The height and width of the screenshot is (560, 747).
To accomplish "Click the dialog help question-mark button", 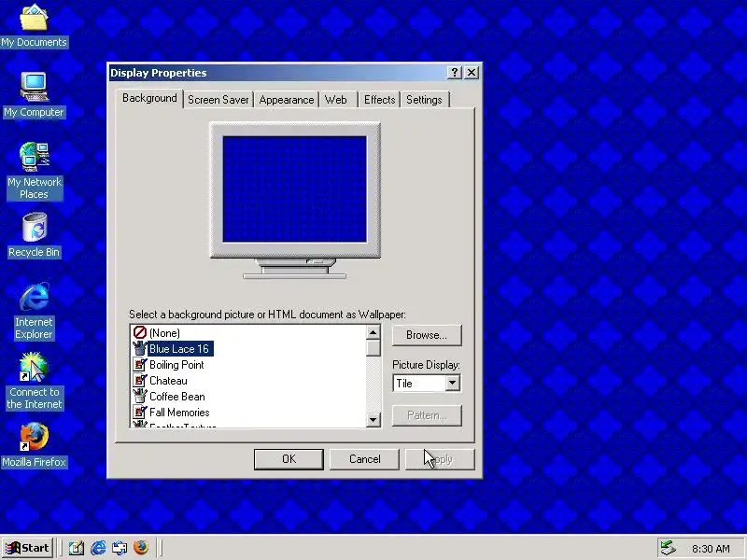I will (x=455, y=73).
